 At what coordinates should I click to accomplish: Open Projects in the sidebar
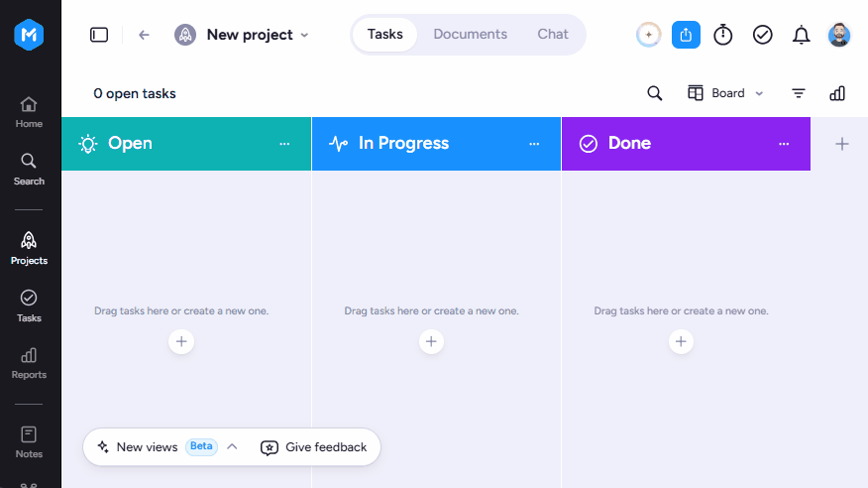29,249
